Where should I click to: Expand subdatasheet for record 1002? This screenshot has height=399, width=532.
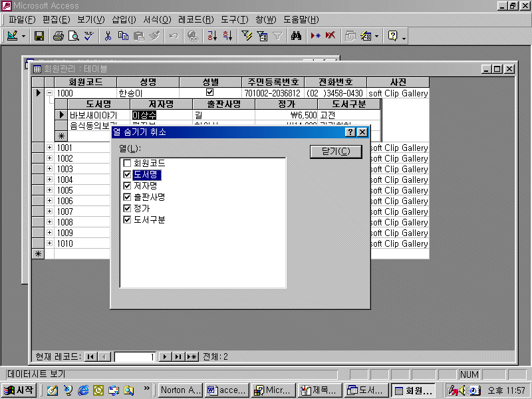49,158
